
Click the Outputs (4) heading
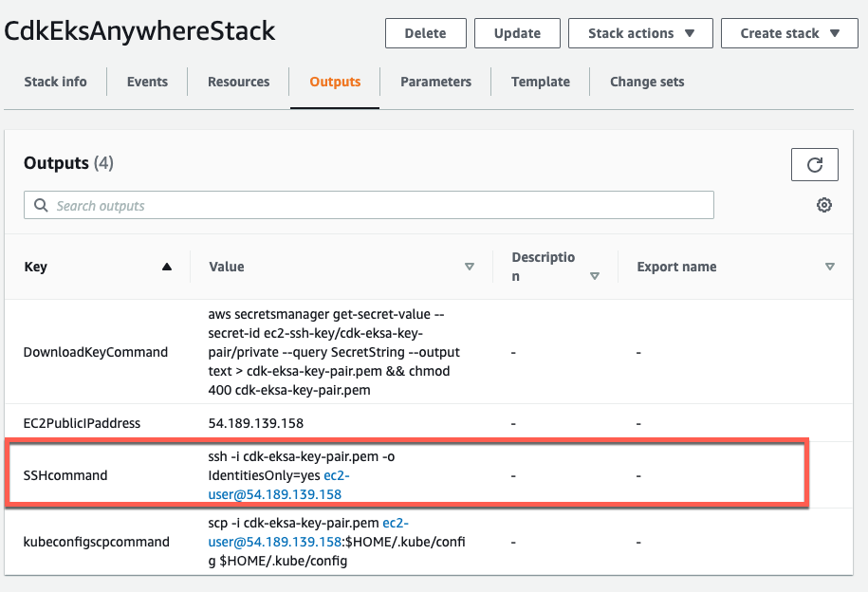(68, 163)
